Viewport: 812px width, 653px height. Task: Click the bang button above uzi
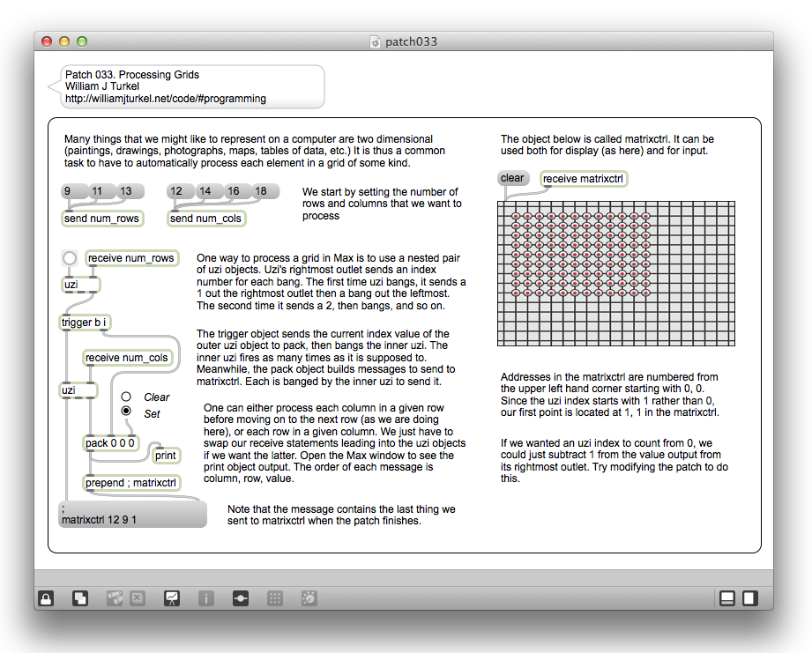pyautogui.click(x=70, y=258)
